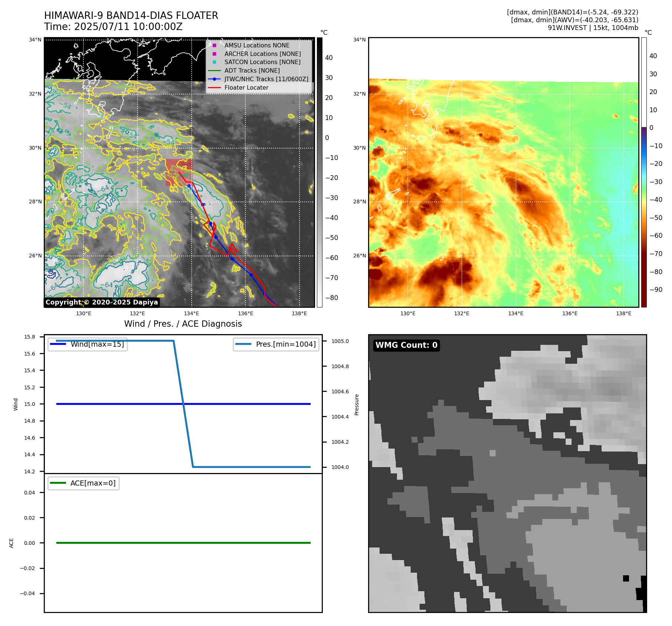Click the ACE axis label
Viewport: 672px width, 626px height.
coord(11,543)
